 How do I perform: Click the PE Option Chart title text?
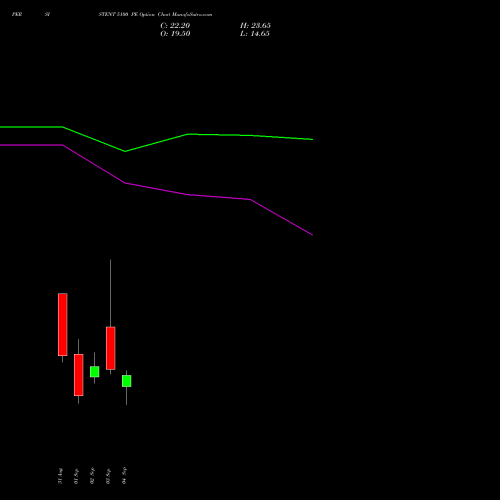click(x=155, y=14)
